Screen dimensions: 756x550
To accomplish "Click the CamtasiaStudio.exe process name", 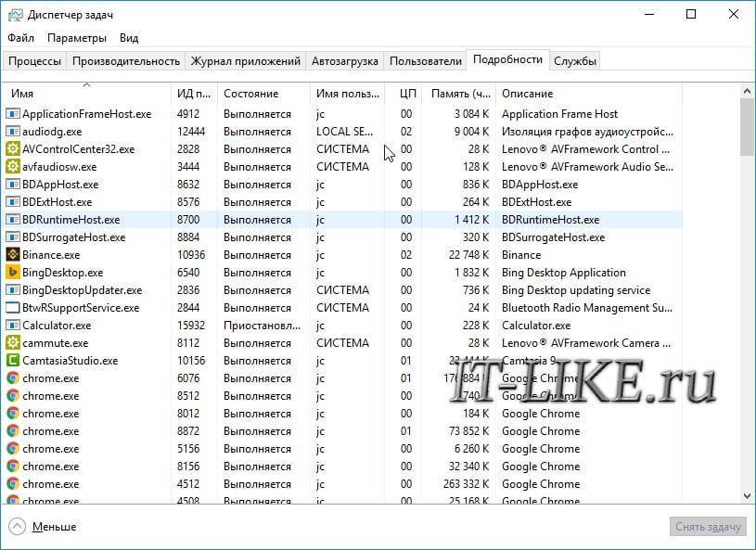I will click(70, 361).
